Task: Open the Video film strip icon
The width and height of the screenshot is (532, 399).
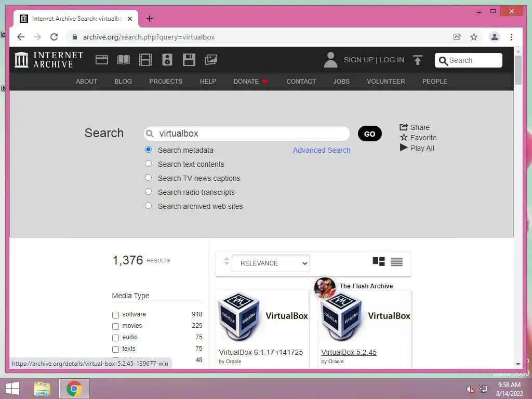Action: 145,60
